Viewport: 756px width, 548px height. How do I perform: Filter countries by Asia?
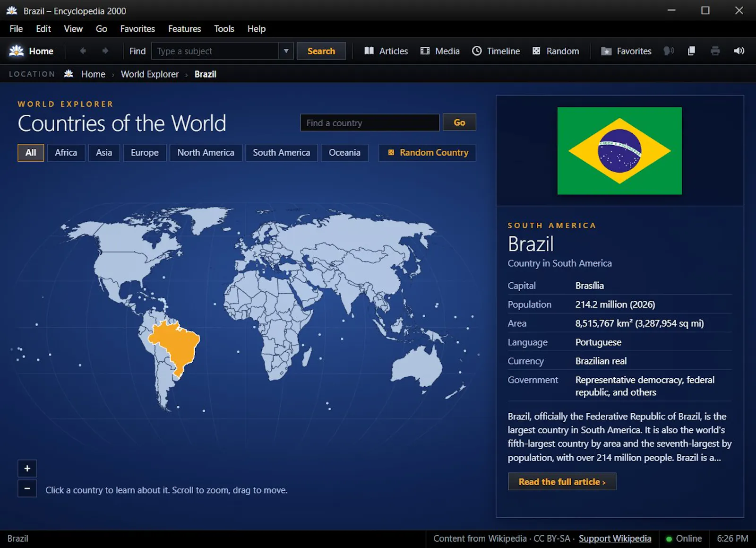104,153
